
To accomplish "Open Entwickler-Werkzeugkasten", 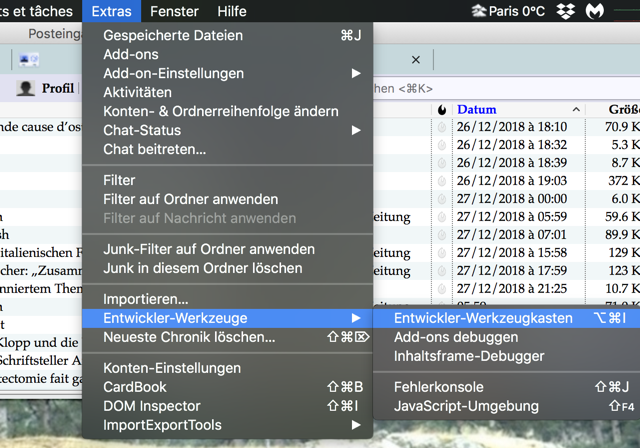I will click(507, 318).
